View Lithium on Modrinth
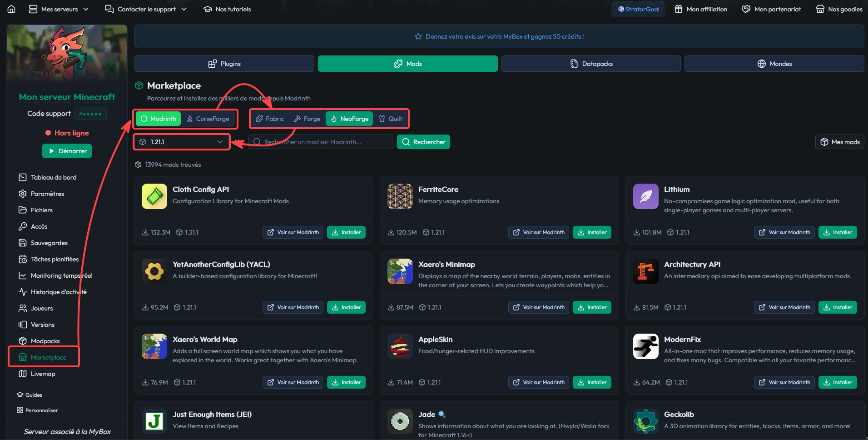868x440 pixels. (x=784, y=232)
